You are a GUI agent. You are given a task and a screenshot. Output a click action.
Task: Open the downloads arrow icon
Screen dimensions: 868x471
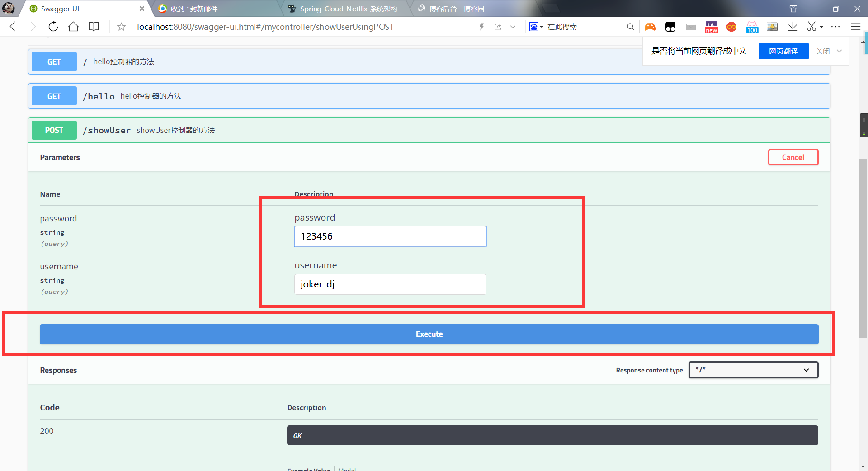click(x=793, y=27)
